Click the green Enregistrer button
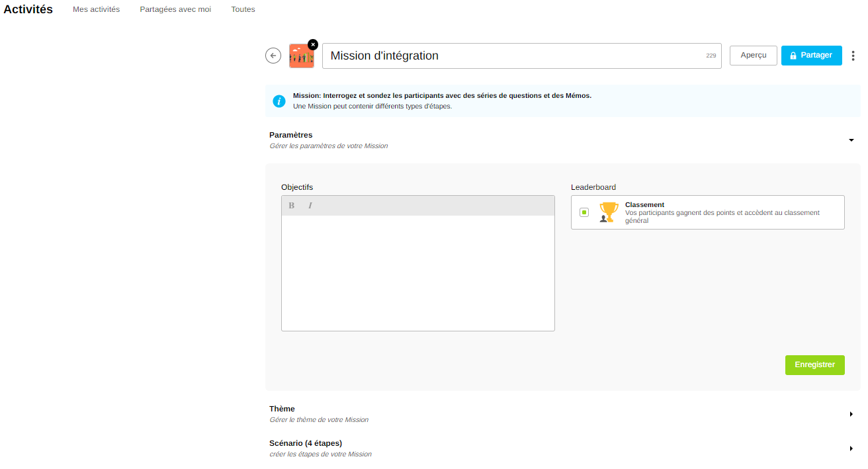868x469 pixels. (814, 365)
